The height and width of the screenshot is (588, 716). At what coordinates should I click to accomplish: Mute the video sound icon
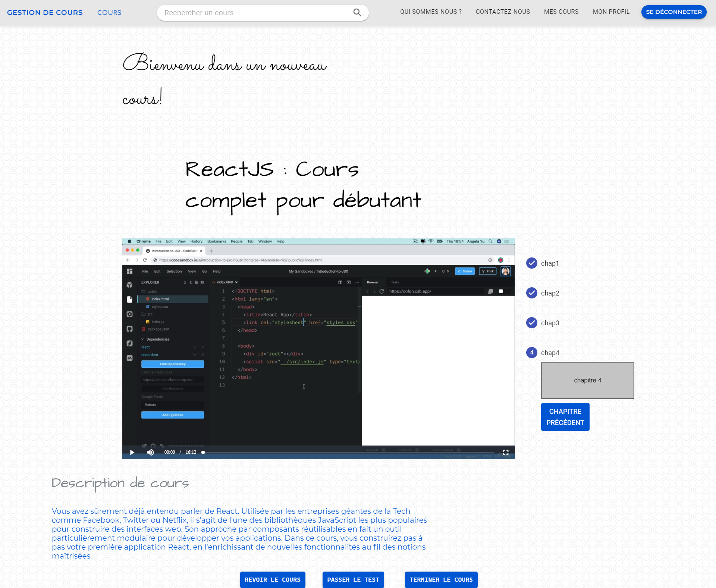150,452
